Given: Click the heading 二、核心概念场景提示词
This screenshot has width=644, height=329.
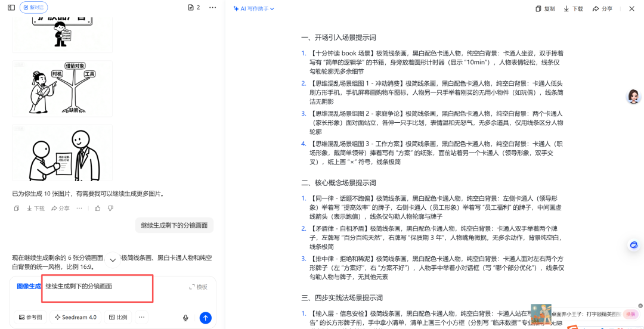Looking at the screenshot, I should [x=339, y=182].
